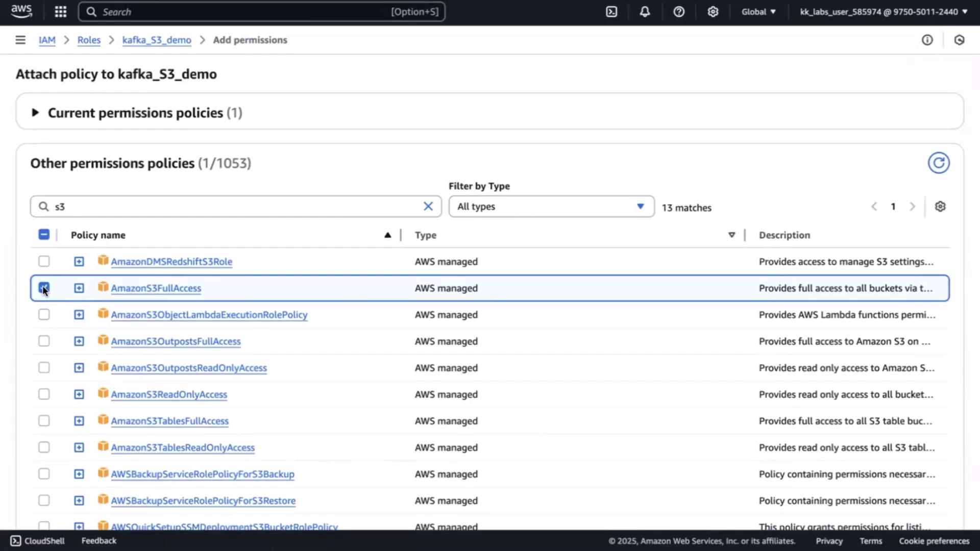The image size is (980, 551).
Task: Select the AmazonS3ReadOnlyAccess checkbox
Action: coord(44,394)
